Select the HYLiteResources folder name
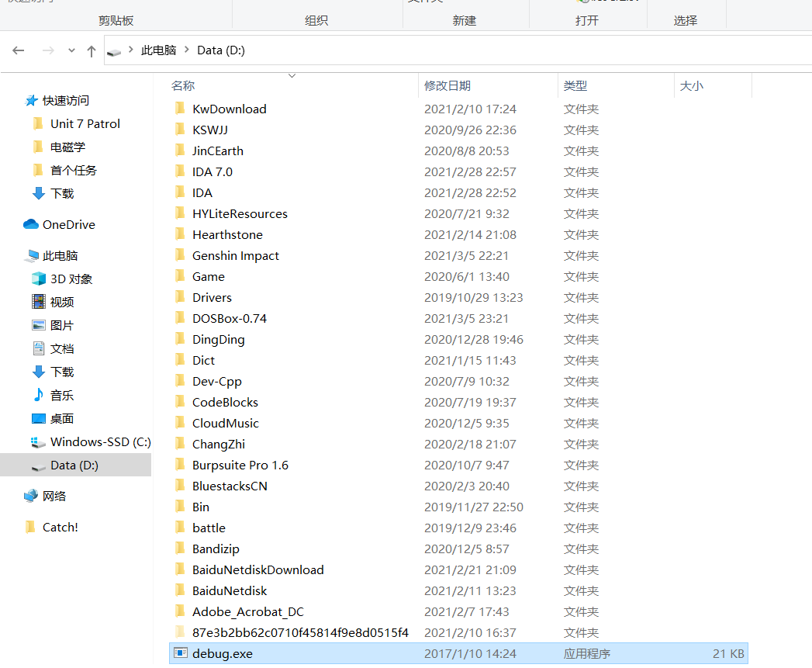Image resolution: width=812 pixels, height=668 pixels. 240,214
